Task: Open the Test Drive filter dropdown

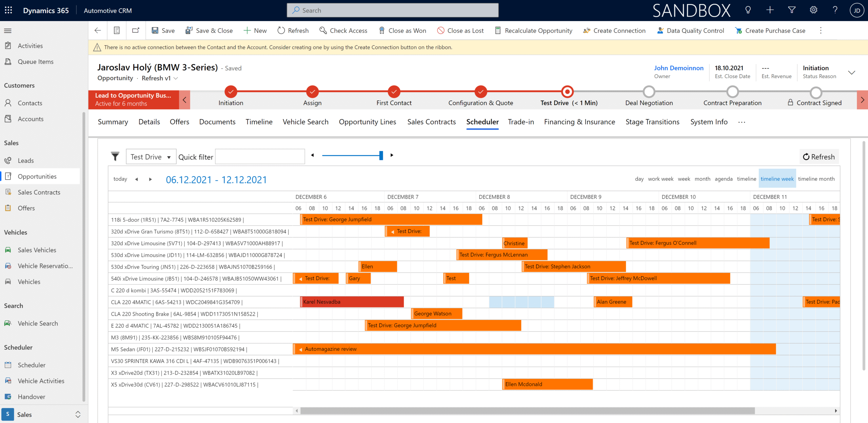Action: tap(151, 157)
